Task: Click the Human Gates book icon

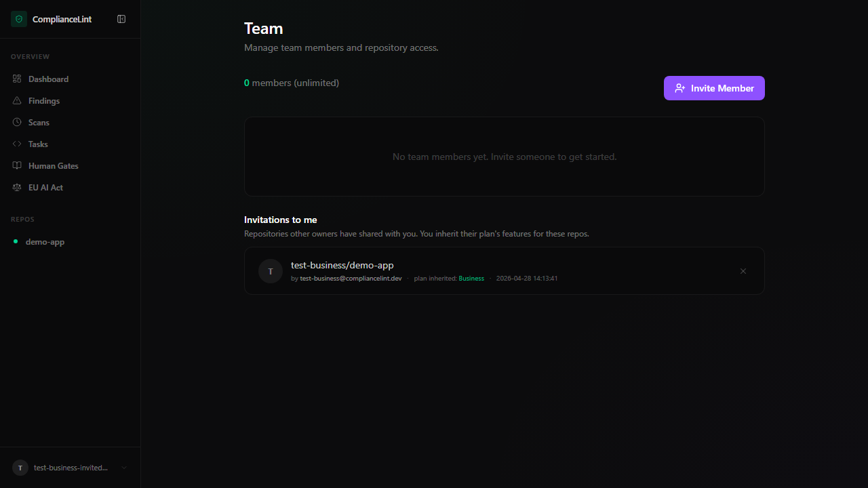Action: (17, 166)
